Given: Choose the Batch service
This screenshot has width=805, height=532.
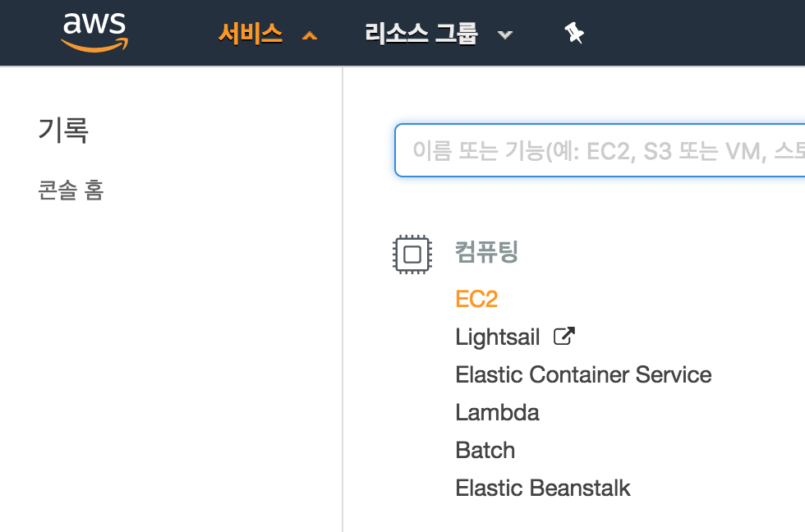Looking at the screenshot, I should point(485,450).
